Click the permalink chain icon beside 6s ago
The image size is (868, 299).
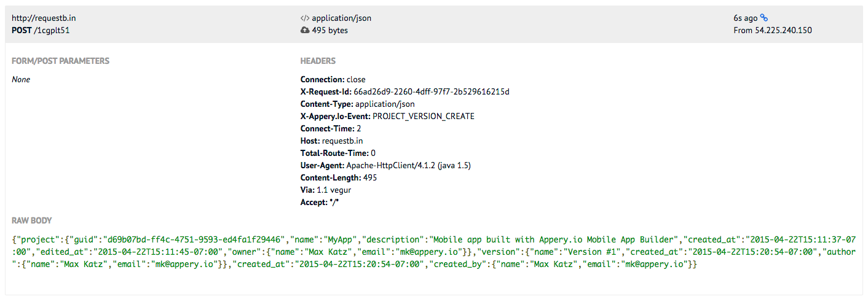coord(764,18)
